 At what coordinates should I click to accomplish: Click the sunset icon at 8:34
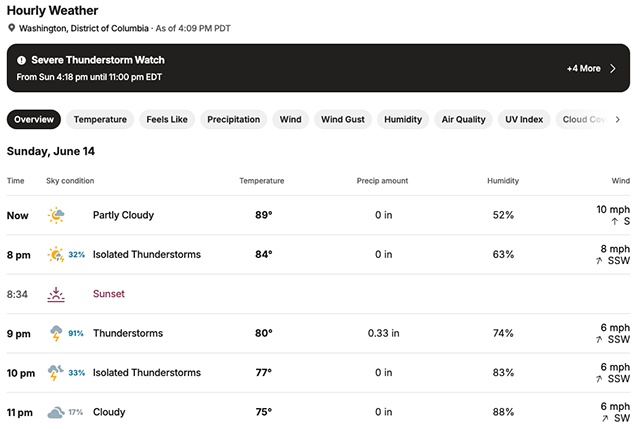[56, 294]
